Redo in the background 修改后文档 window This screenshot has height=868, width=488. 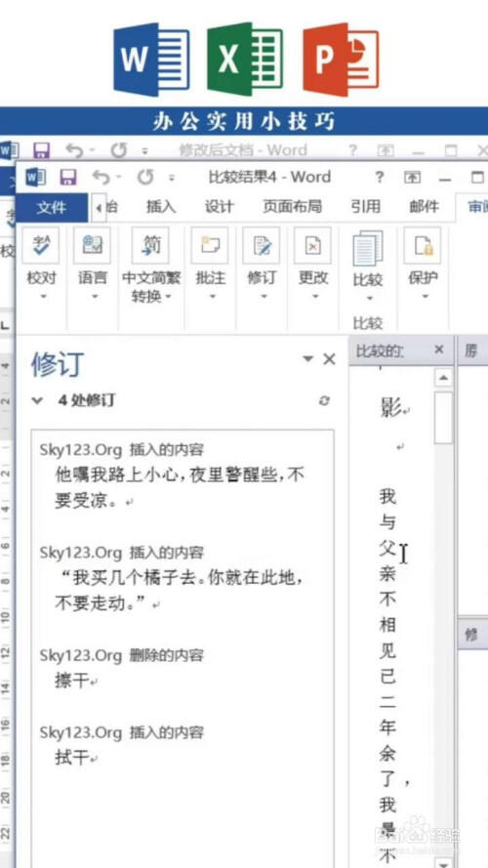118,150
